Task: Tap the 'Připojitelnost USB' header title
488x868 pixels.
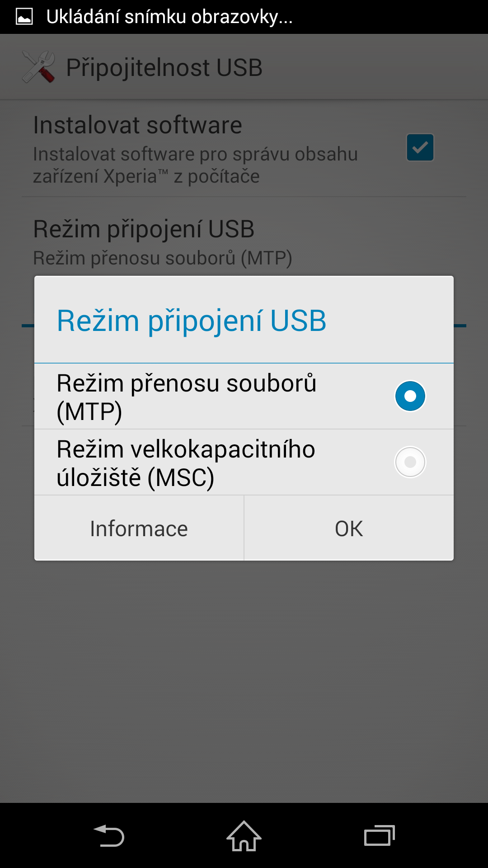Action: [x=164, y=67]
